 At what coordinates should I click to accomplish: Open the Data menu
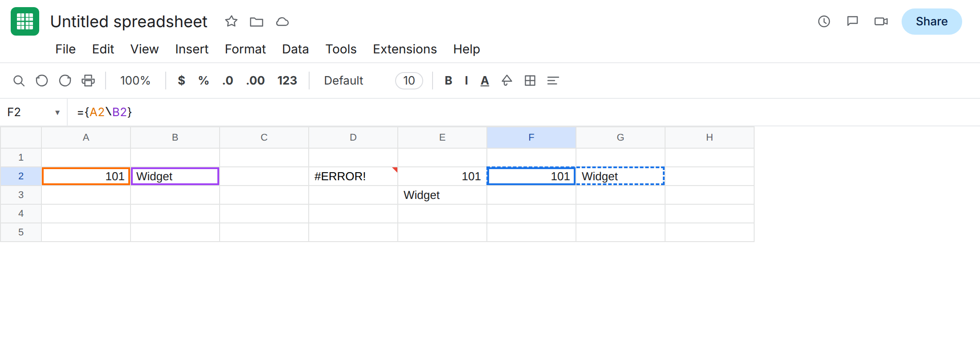[x=295, y=49]
